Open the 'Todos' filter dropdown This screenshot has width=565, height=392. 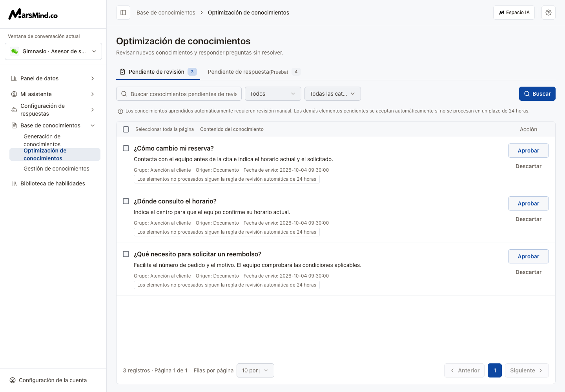[x=273, y=94]
